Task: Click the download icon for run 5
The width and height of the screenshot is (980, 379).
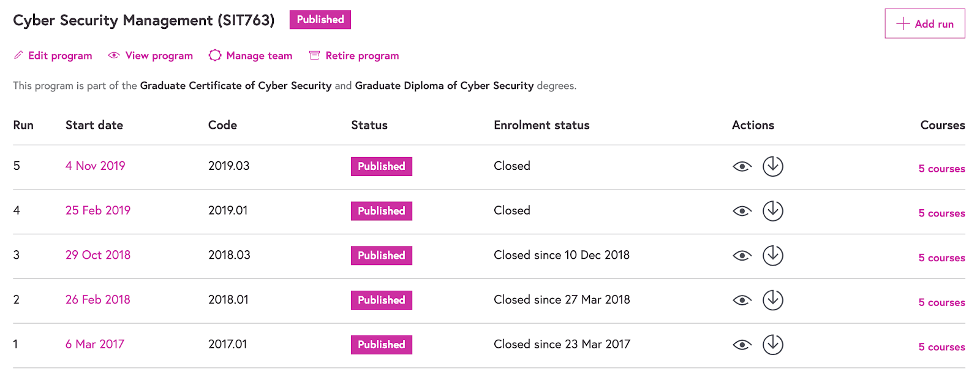Action: pos(773,166)
